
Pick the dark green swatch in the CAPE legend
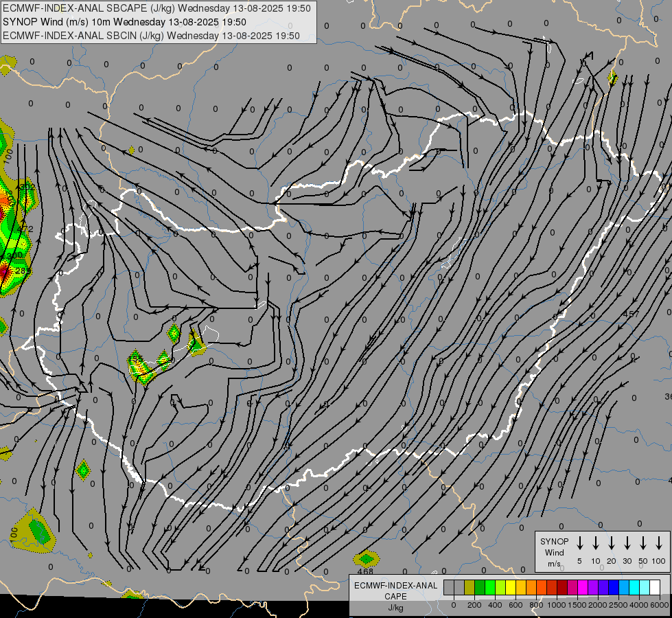(480, 587)
